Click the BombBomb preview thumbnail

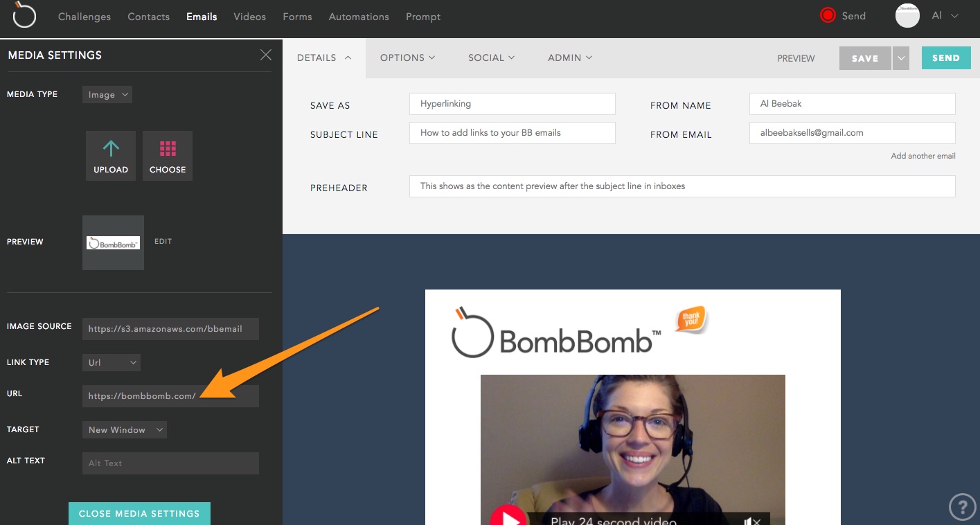pos(113,242)
